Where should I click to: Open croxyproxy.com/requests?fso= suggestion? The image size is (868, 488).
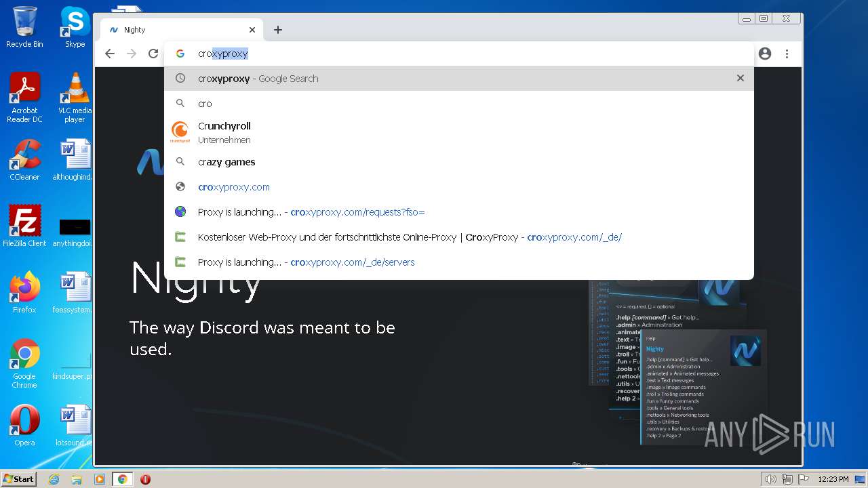(x=459, y=212)
